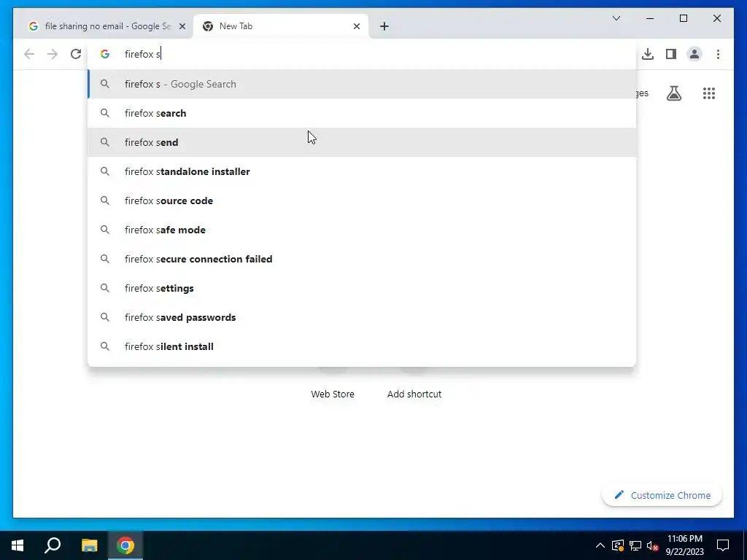
Task: Minimize the Chrome window
Action: (650, 18)
